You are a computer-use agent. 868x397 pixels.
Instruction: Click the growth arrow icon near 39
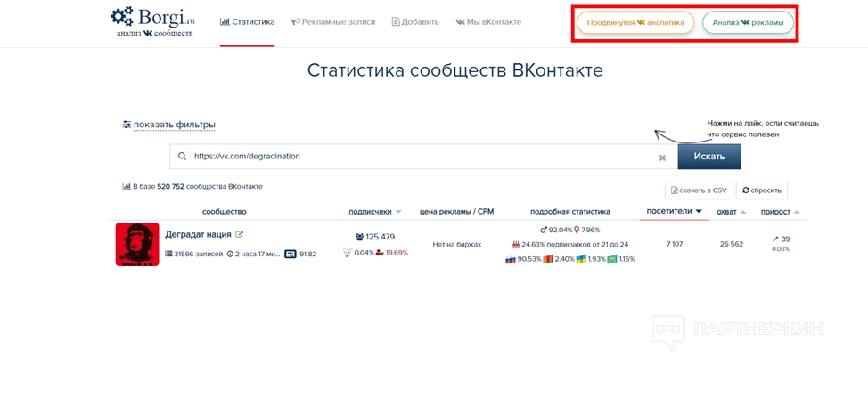(775, 239)
